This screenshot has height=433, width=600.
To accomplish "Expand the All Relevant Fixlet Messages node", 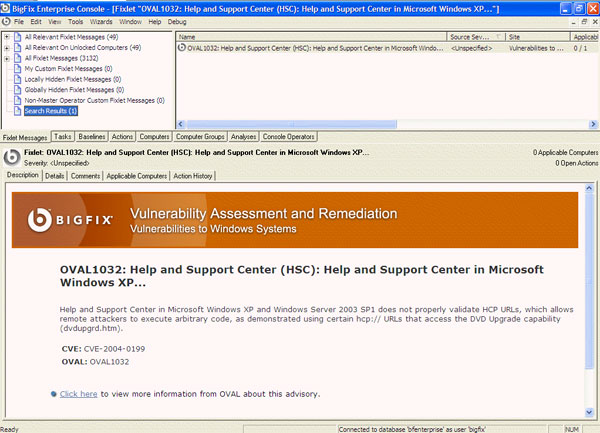I will click(7, 37).
